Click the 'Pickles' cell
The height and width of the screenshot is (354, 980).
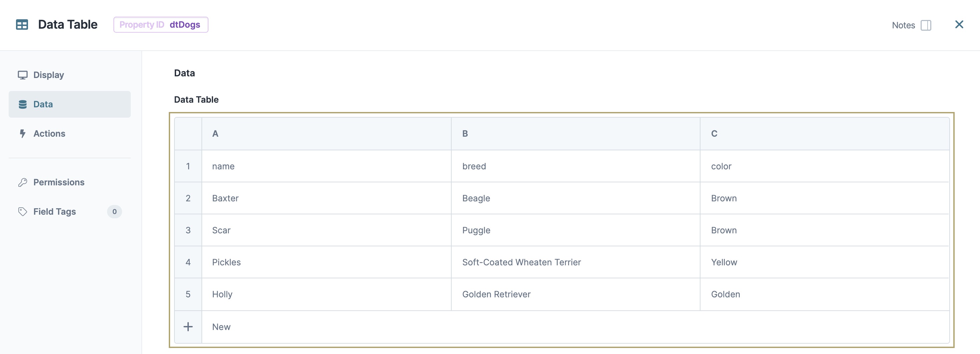point(326,262)
